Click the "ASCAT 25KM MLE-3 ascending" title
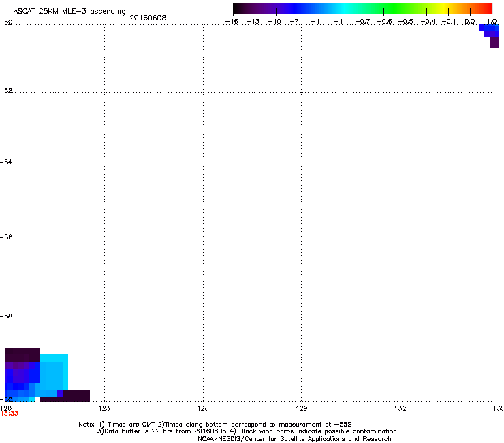This screenshot has width=504, height=443. (x=69, y=12)
